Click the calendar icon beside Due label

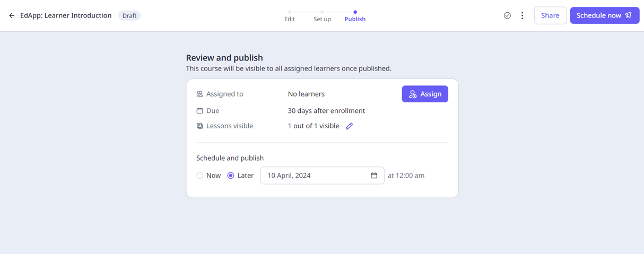(x=200, y=111)
